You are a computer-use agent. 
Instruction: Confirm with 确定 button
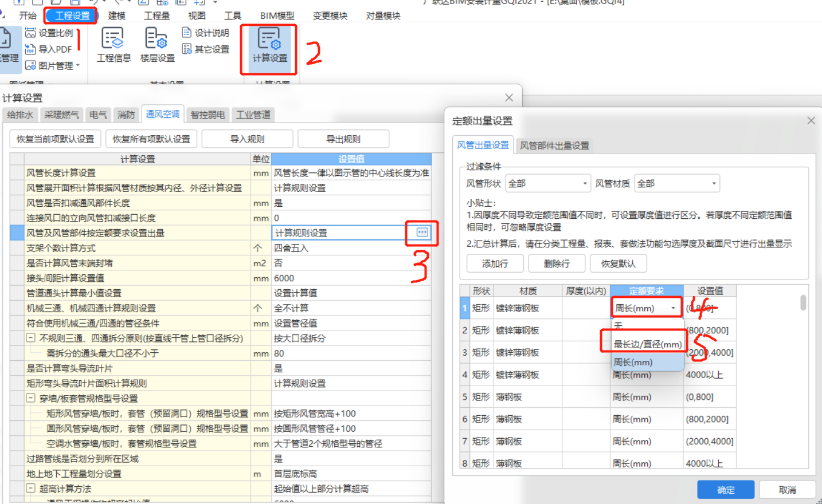click(x=726, y=490)
